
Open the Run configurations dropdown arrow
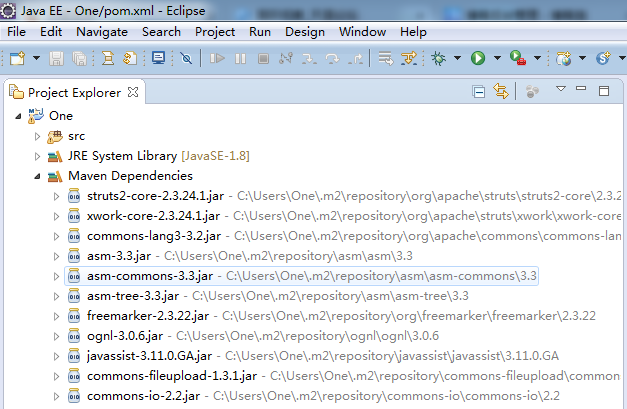coord(497,58)
